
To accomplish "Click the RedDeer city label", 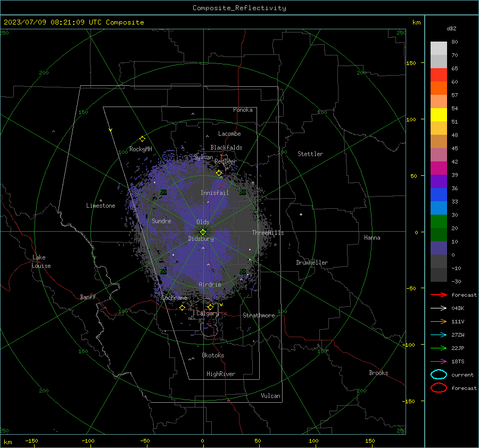I will (x=226, y=161).
